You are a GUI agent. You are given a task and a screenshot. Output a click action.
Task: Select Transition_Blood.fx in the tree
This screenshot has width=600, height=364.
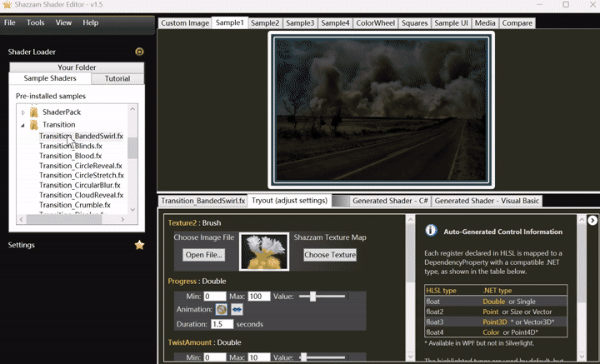coord(70,156)
